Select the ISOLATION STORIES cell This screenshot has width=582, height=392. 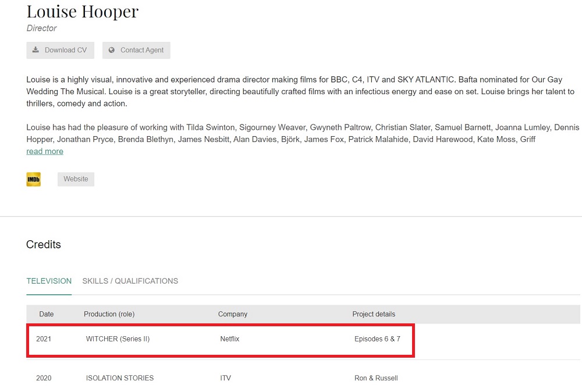[x=119, y=378]
